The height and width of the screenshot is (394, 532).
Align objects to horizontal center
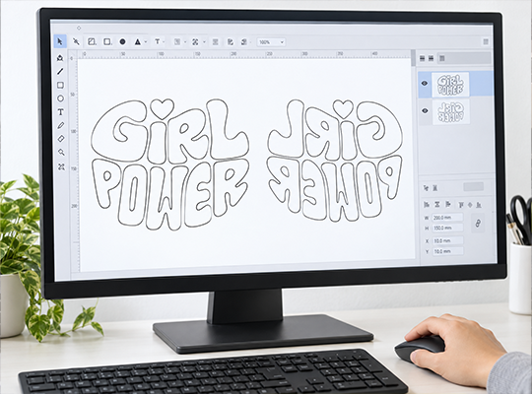[437, 204]
